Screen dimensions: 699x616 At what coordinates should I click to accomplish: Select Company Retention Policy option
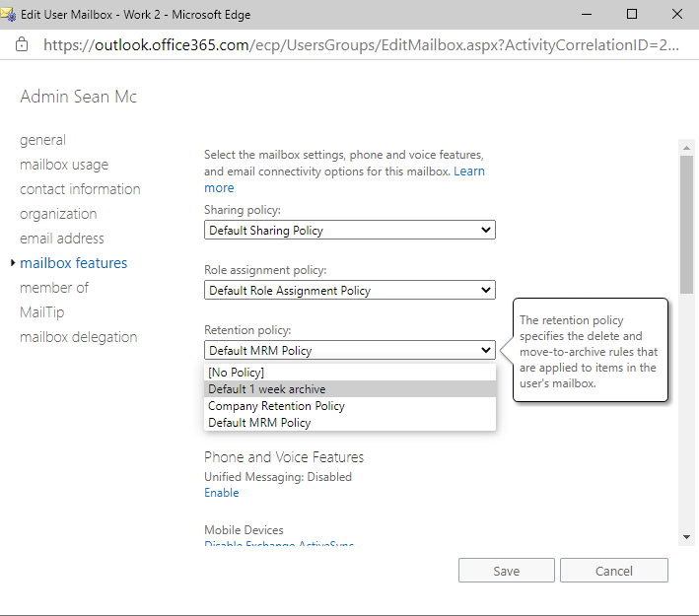[276, 406]
